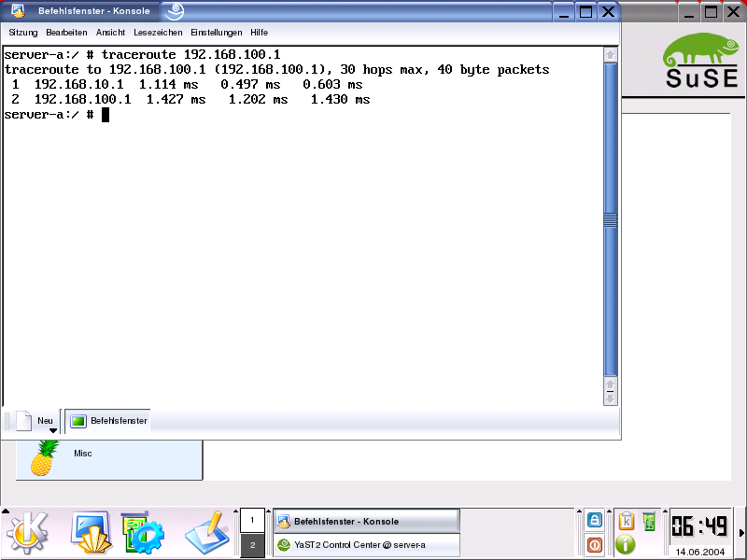Screen dimensions: 747x560
Task: Open the Lesezeichen menu
Action: point(158,33)
